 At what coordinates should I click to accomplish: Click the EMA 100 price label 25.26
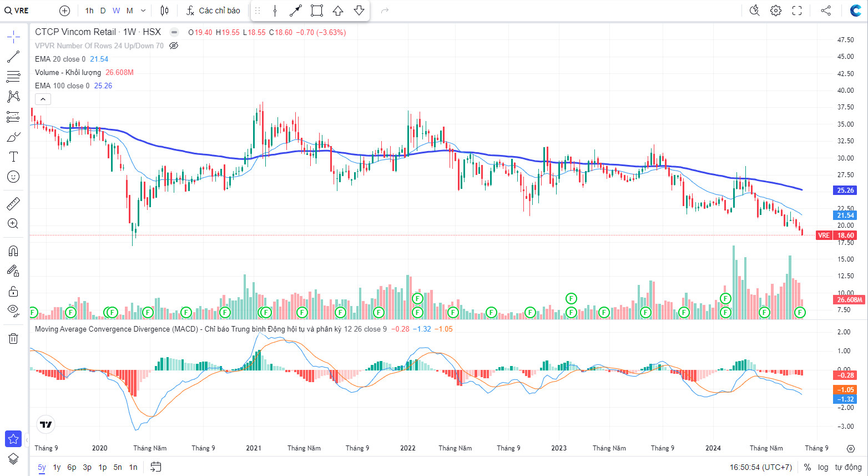coord(845,191)
